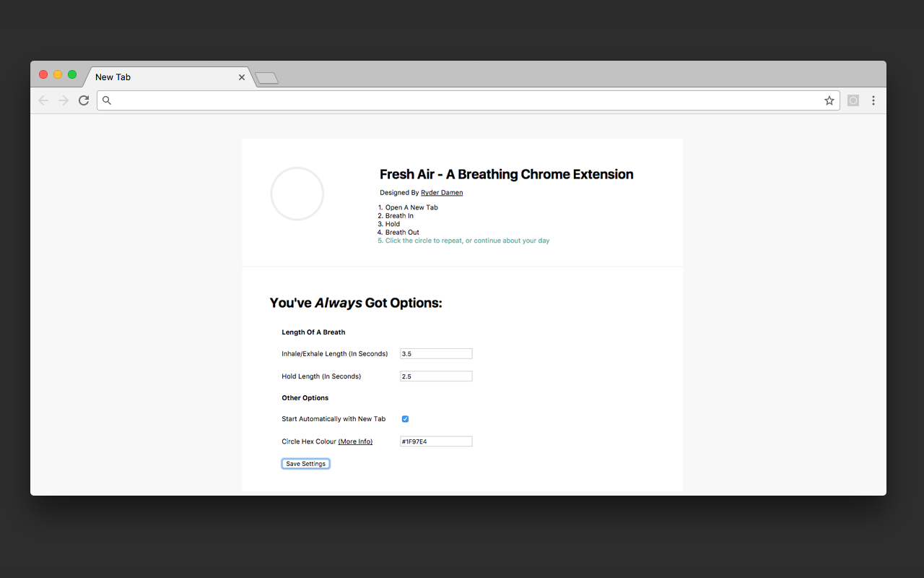Open the More Info link
This screenshot has height=578, width=924.
[355, 441]
